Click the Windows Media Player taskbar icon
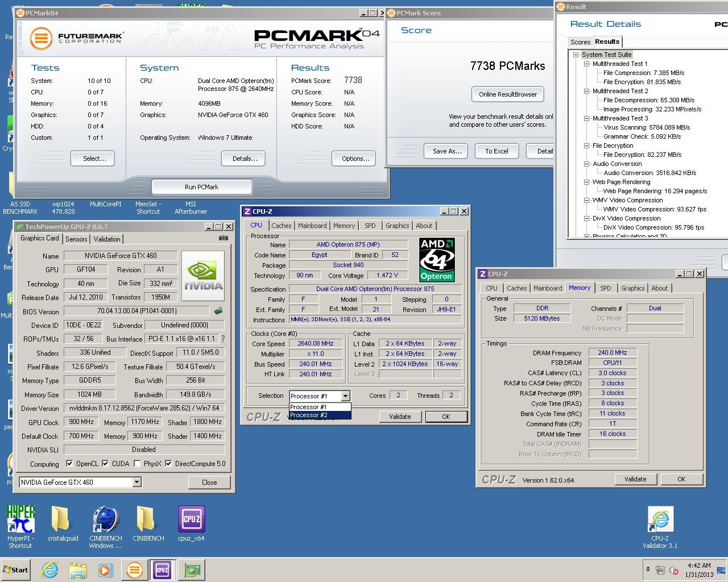This screenshot has height=582, width=728. 106,569
